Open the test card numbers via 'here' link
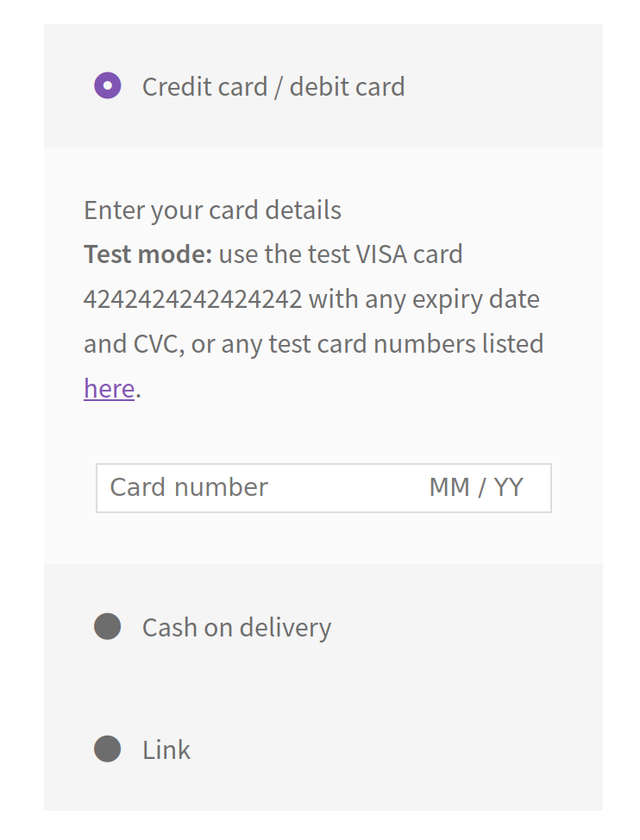This screenshot has width=640, height=840. coord(108,388)
